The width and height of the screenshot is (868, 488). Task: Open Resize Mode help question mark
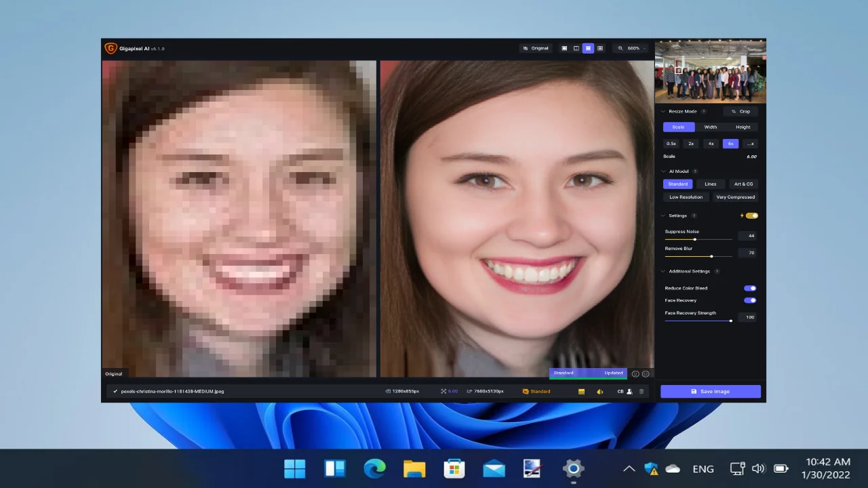coord(703,111)
